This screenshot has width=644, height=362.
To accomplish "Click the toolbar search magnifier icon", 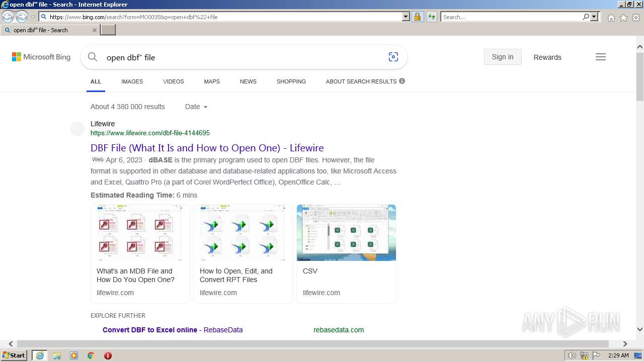I will click(x=586, y=17).
